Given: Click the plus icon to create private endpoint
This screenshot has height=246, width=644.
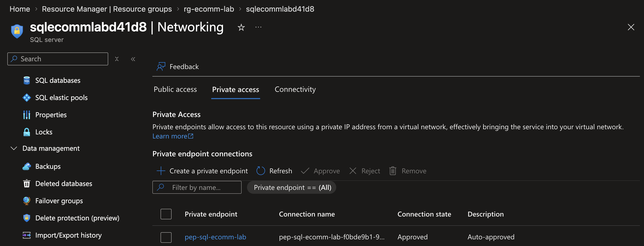Looking at the screenshot, I should click(x=161, y=171).
